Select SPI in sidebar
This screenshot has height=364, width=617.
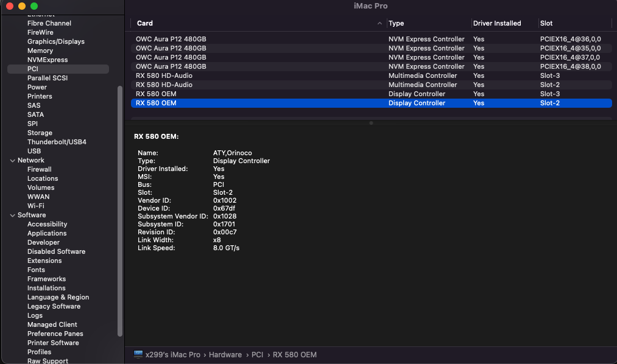pos(32,124)
